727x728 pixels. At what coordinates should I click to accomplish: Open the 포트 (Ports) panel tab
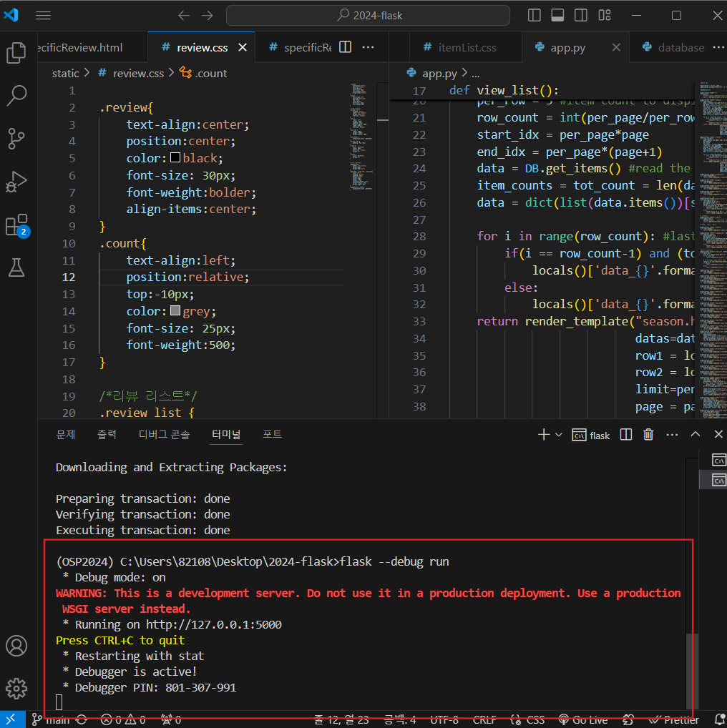[x=272, y=434]
